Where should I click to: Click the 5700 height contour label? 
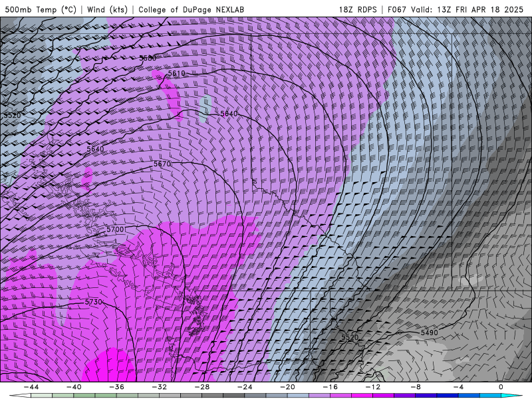tap(115, 229)
